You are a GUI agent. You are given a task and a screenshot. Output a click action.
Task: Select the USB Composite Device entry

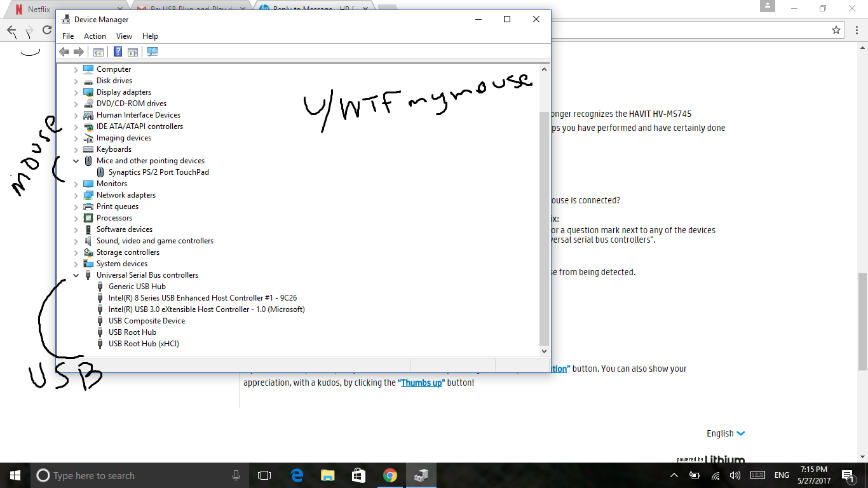[x=146, y=320]
